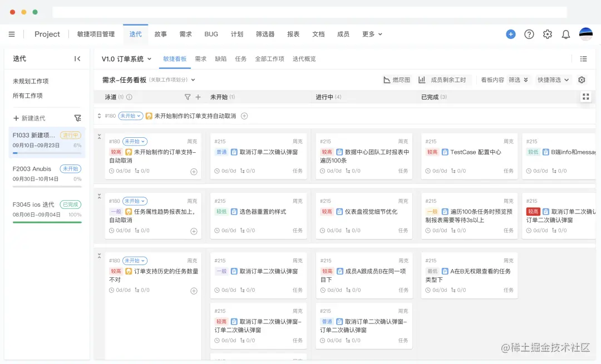Collapse the first swimlane row

tap(99, 136)
